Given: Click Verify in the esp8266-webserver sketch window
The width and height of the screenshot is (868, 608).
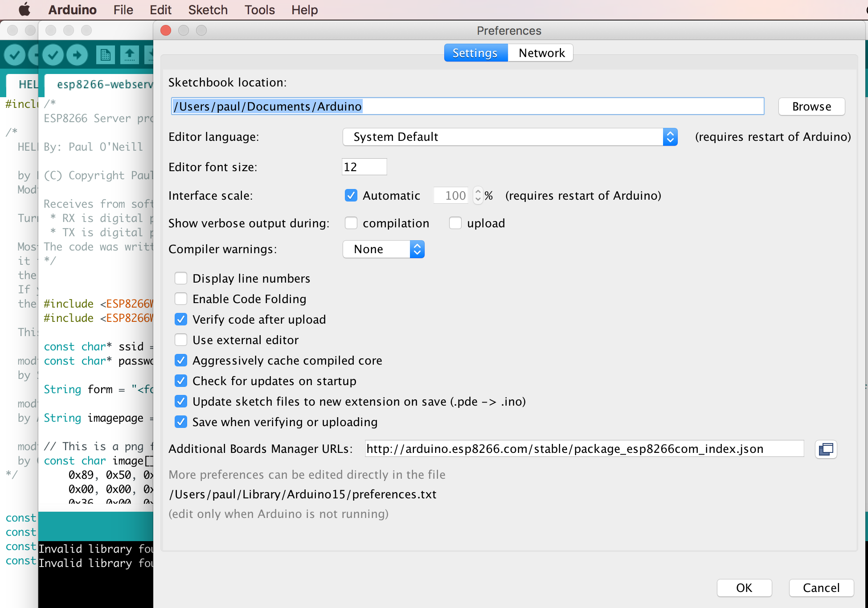Looking at the screenshot, I should [53, 55].
